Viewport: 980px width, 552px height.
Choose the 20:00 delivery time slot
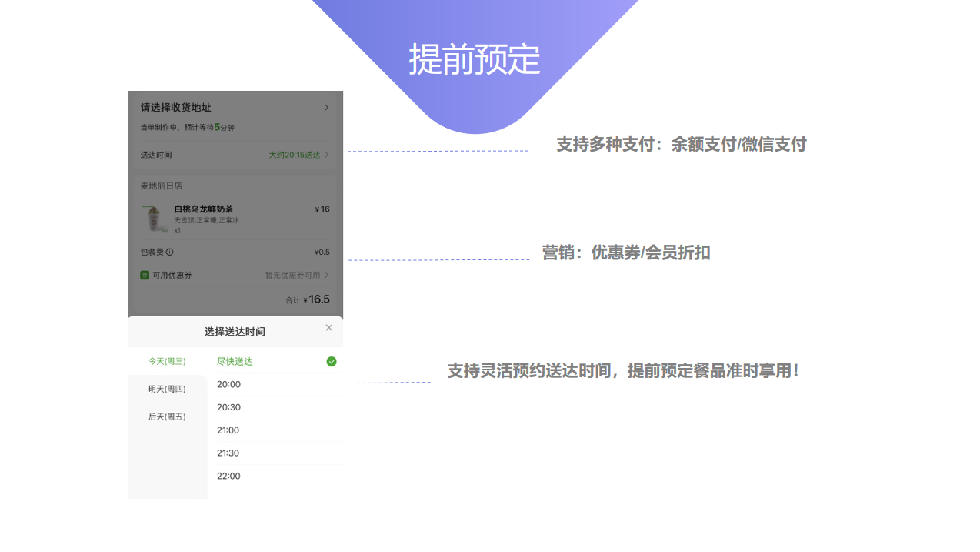228,384
